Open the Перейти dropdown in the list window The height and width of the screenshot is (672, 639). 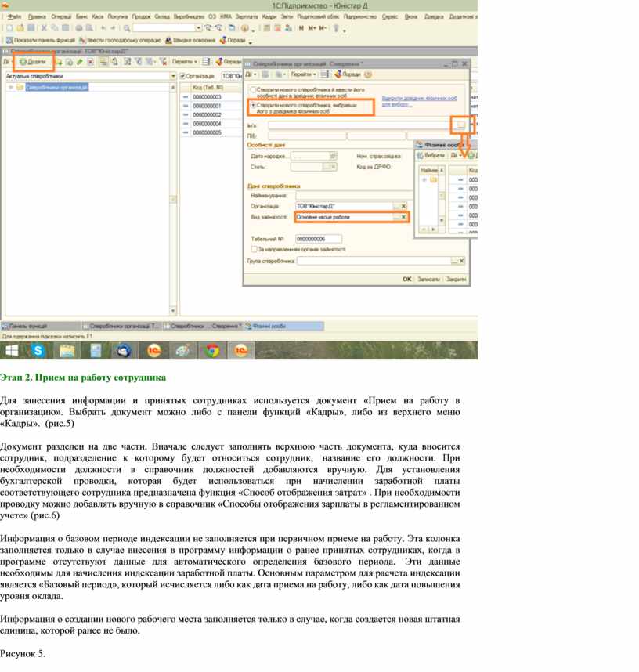pos(184,62)
